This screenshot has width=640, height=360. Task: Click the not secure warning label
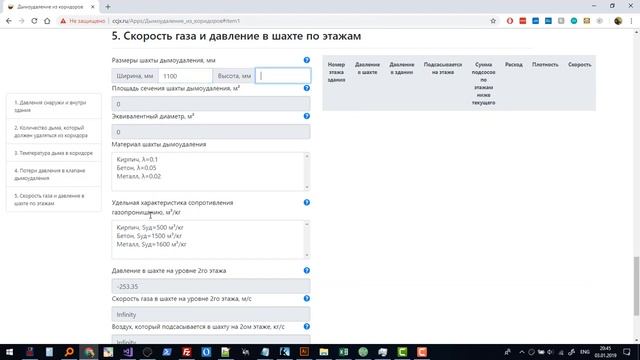83,21
